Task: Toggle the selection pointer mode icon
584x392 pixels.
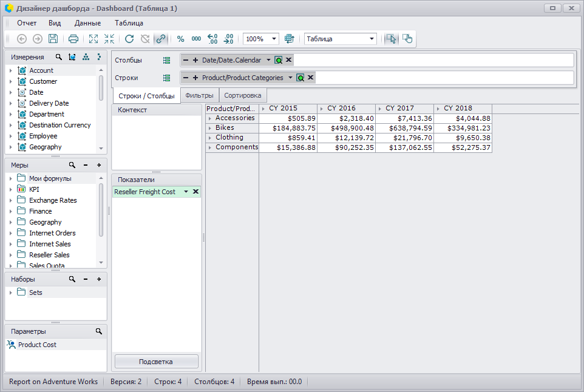Action: [391, 39]
